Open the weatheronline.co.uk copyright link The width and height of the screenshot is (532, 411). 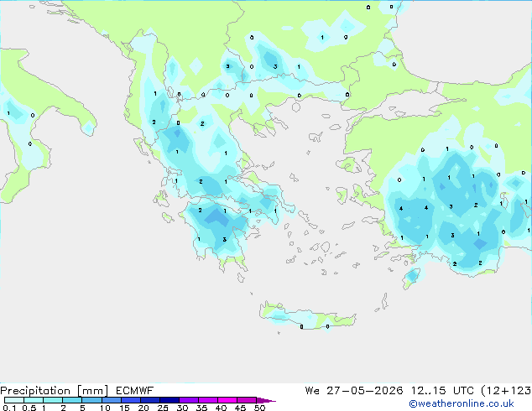[462, 403]
